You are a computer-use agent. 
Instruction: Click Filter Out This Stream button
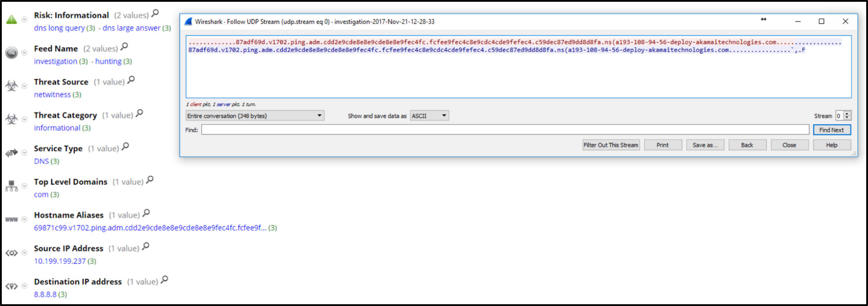[x=611, y=145]
